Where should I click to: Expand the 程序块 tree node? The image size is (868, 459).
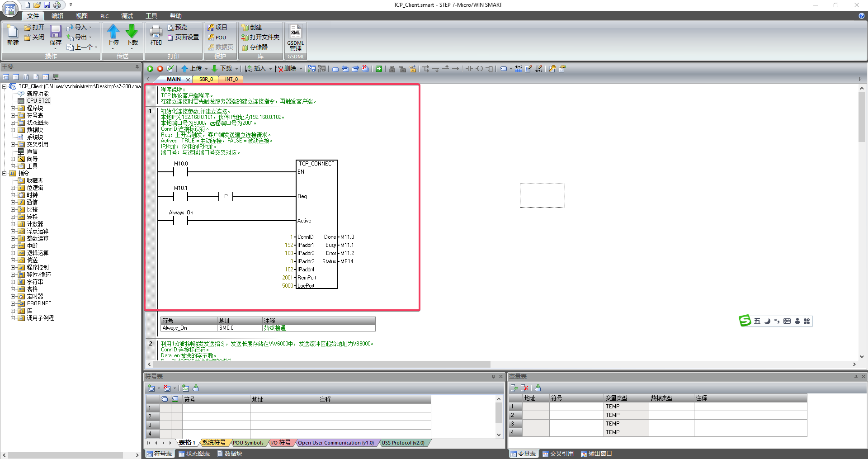(13, 108)
